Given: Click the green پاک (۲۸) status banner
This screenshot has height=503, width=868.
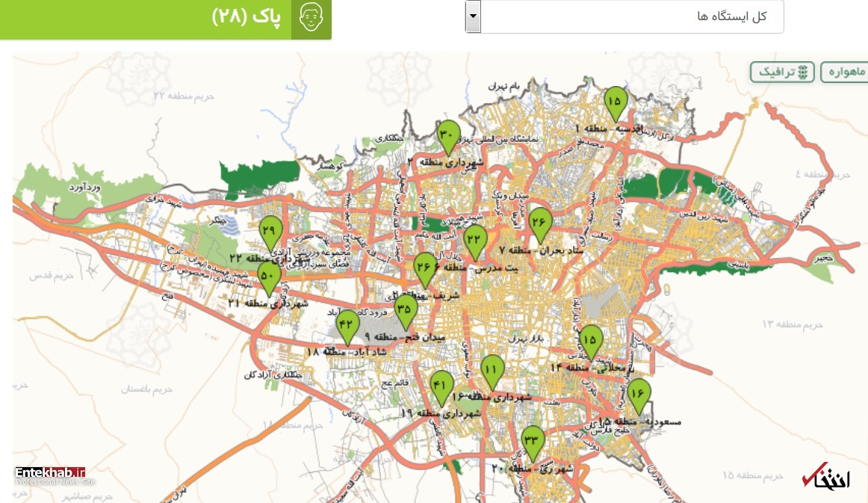Looking at the screenshot, I should click(166, 19).
